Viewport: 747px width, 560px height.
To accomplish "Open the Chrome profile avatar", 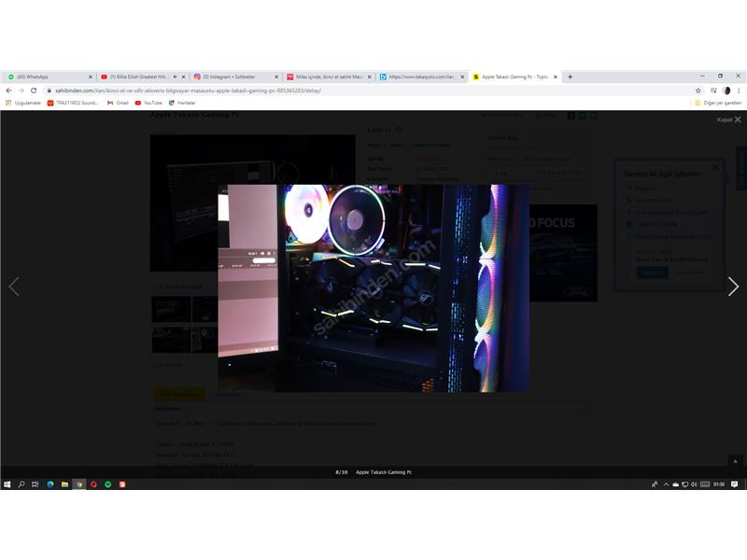I will point(726,91).
